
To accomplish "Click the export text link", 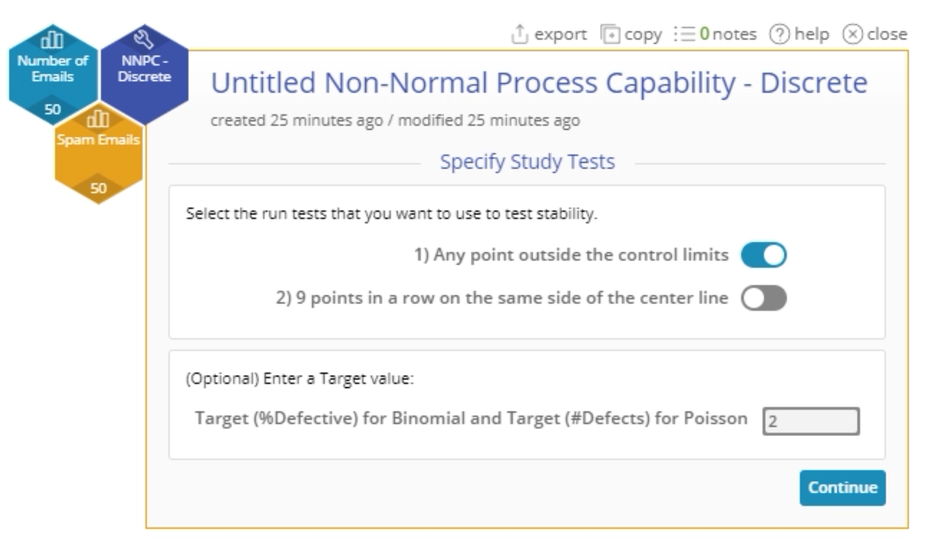I will pos(560,34).
